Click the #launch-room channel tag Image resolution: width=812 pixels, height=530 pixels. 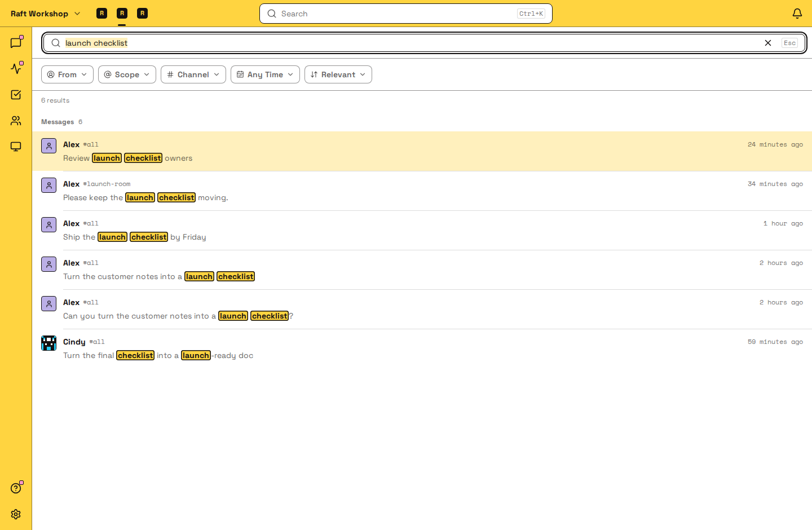click(x=107, y=184)
